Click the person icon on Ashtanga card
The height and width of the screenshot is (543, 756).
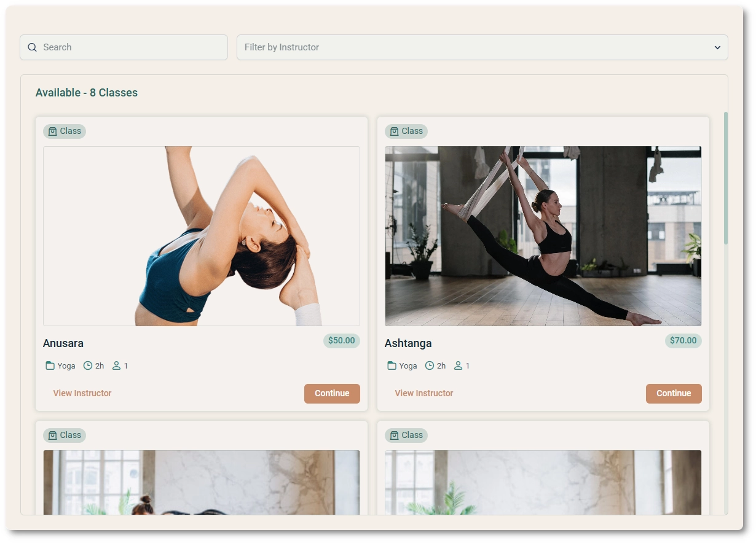click(459, 365)
